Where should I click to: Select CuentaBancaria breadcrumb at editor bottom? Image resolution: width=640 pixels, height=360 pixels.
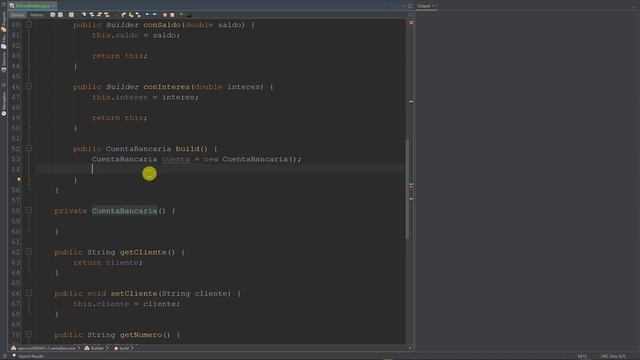click(x=44, y=348)
